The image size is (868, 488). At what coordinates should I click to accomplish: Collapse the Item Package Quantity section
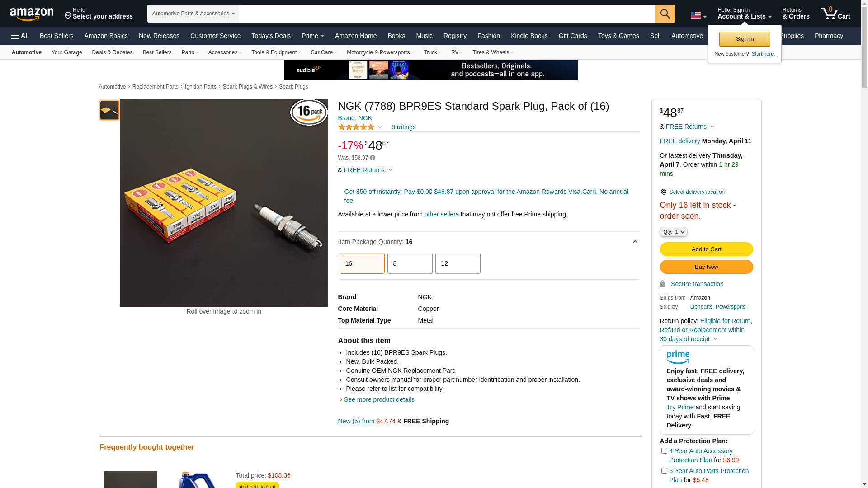(x=635, y=242)
